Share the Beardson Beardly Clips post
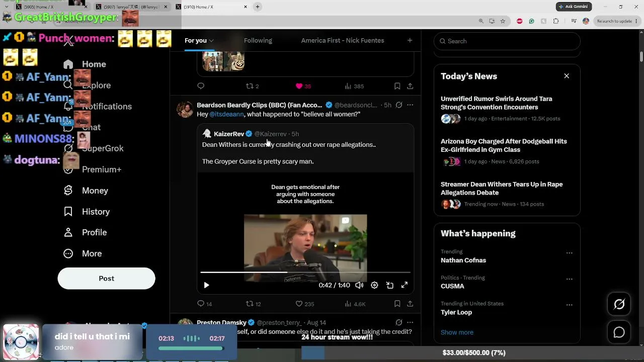Image resolution: width=644 pixels, height=362 pixels. pyautogui.click(x=410, y=304)
